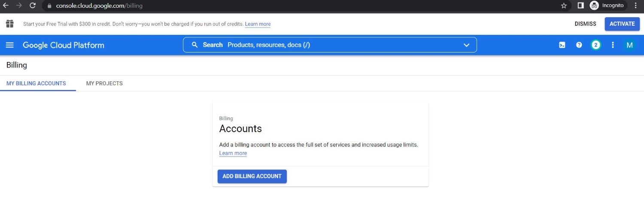Dismiss the free trial banner
This screenshot has height=210, width=644.
585,24
